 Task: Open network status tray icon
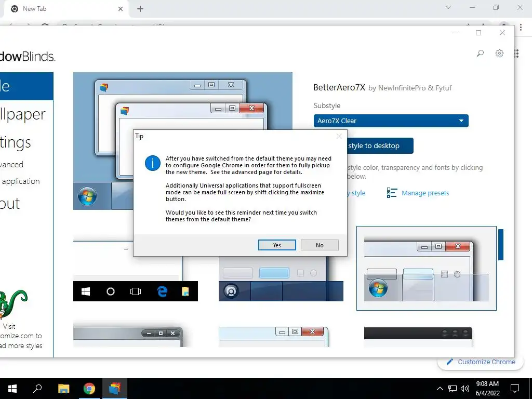point(453,389)
